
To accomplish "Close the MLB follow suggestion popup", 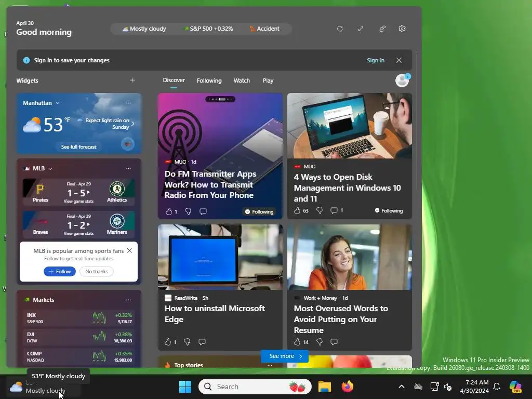I will (x=129, y=251).
